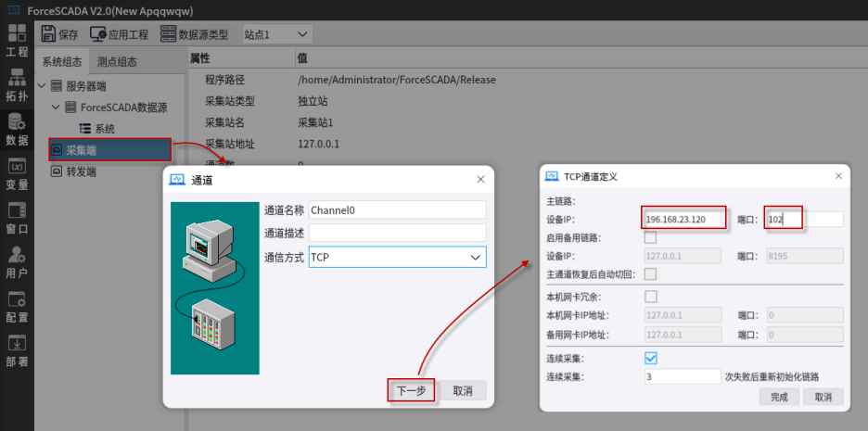This screenshot has height=431, width=868.
Task: Open the 拓扑 topology sidebar icon
Action: coord(17,85)
